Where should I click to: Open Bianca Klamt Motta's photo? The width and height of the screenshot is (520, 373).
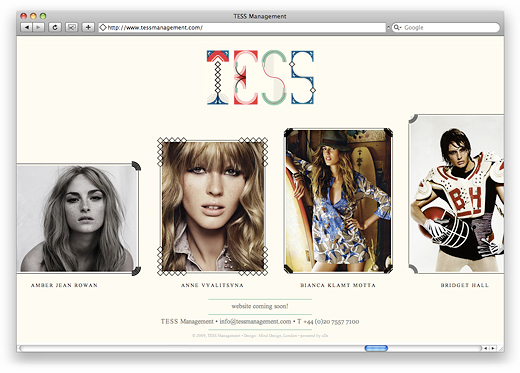click(x=338, y=201)
